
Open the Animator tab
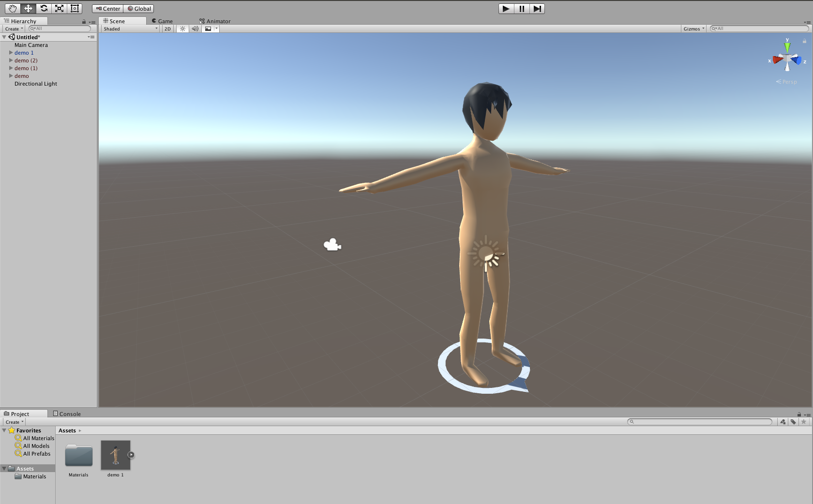coord(215,21)
